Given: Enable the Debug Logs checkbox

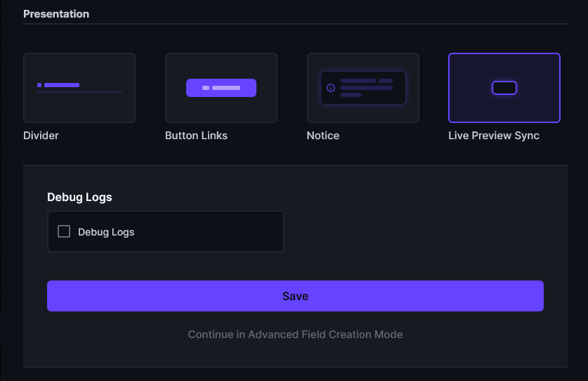Looking at the screenshot, I should (64, 231).
